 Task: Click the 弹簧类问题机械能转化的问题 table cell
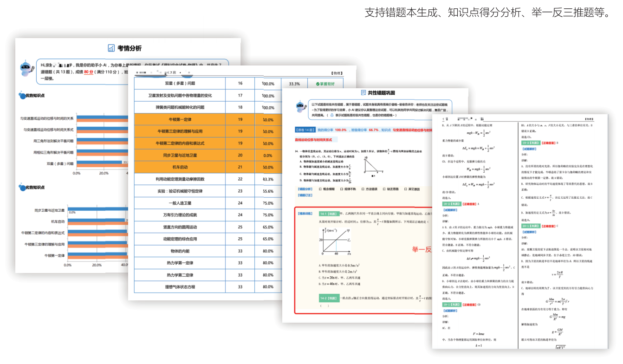tap(180, 108)
